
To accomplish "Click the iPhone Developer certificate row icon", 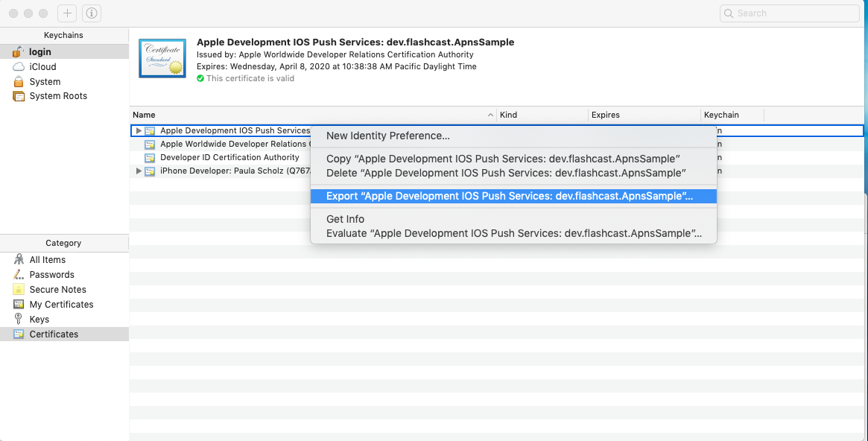I will (150, 171).
